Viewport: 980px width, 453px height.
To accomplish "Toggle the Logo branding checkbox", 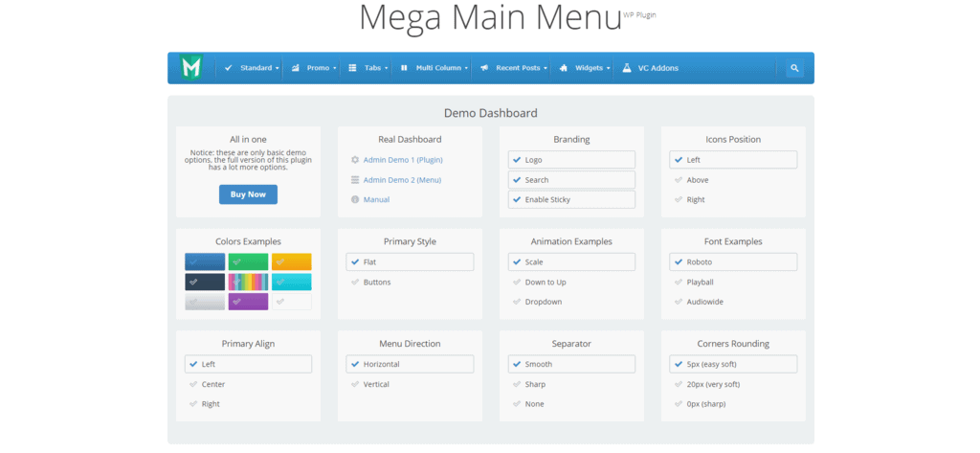I will pos(572,160).
